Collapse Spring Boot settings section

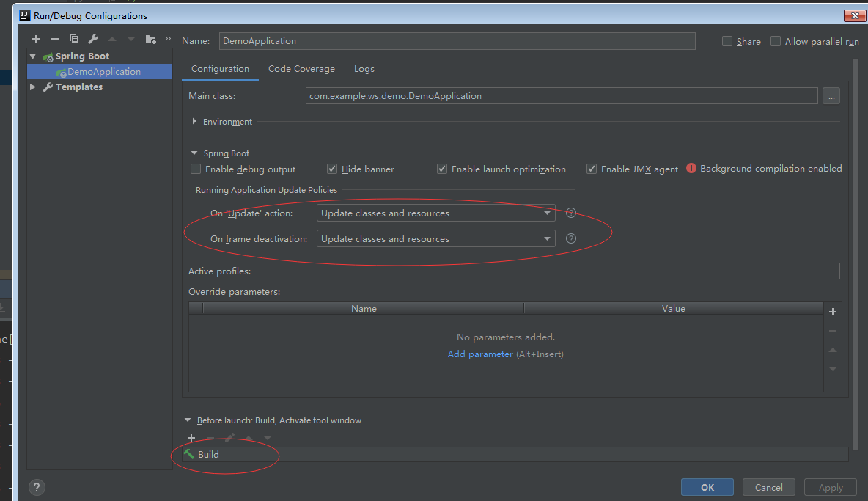pyautogui.click(x=194, y=153)
